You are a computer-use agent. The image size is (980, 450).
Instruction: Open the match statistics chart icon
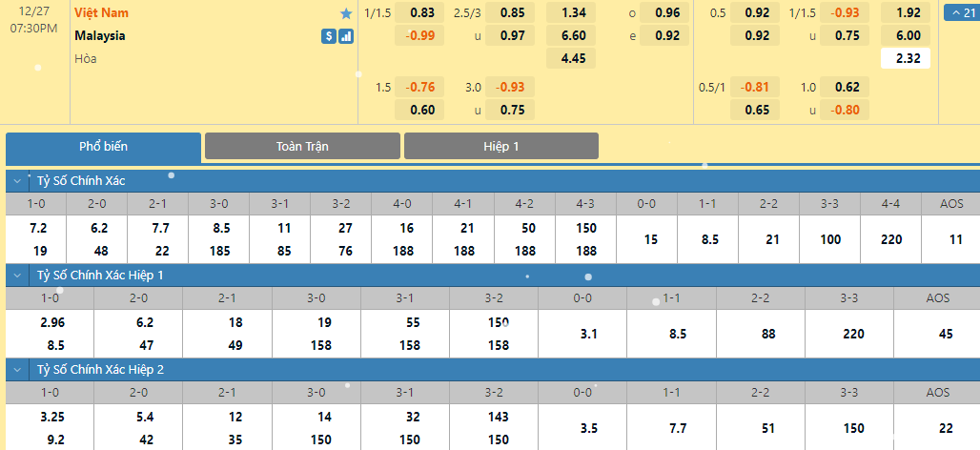346,36
